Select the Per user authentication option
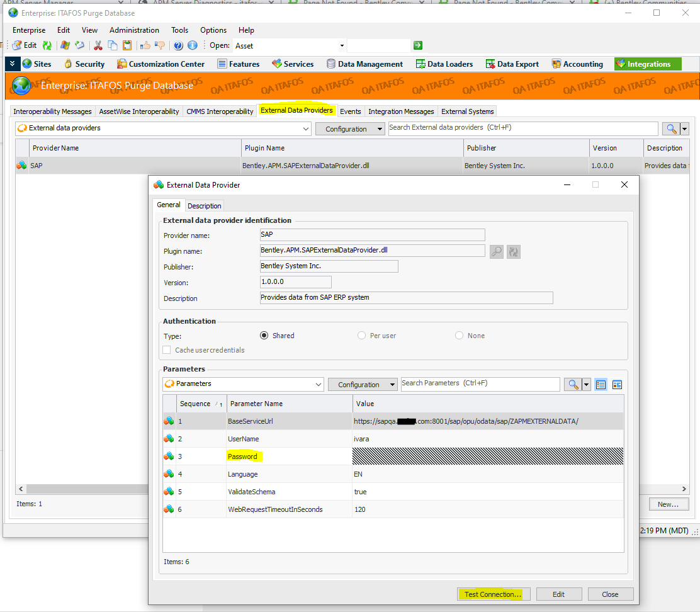The image size is (700, 612). pos(361,335)
